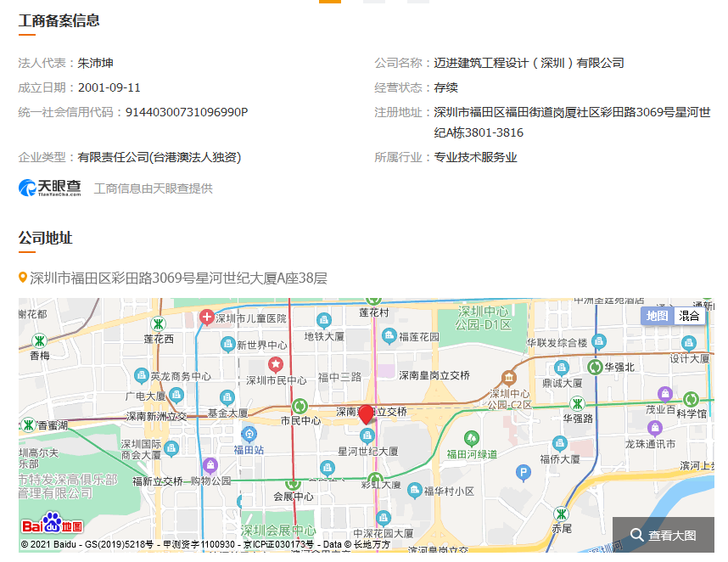Click the 深圳中心公园-C2区 landmark icon

(509, 378)
